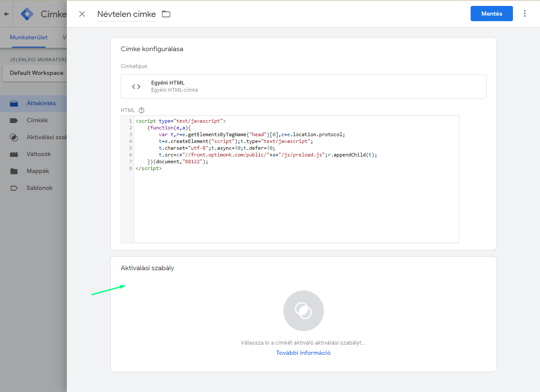Open the HTML help question mark icon

coord(142,110)
